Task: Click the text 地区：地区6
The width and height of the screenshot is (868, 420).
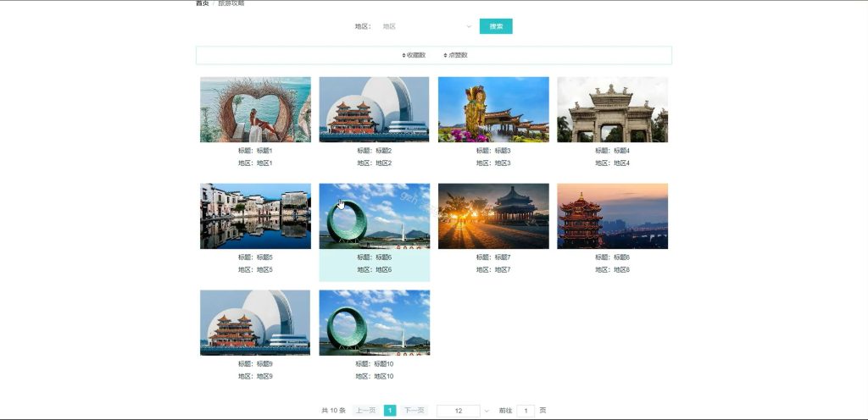Action: pyautogui.click(x=374, y=269)
